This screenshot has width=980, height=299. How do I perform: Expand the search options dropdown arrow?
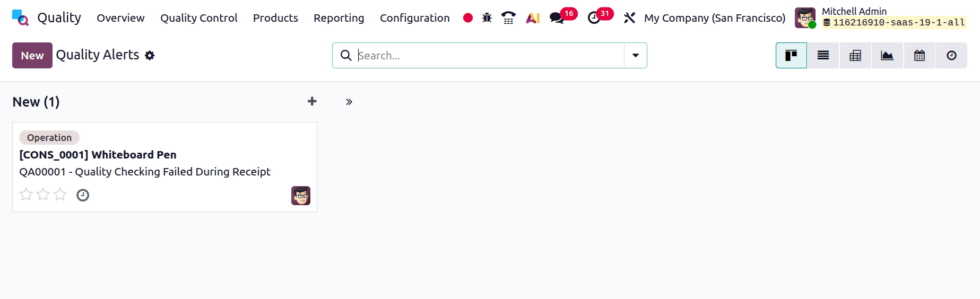click(636, 55)
